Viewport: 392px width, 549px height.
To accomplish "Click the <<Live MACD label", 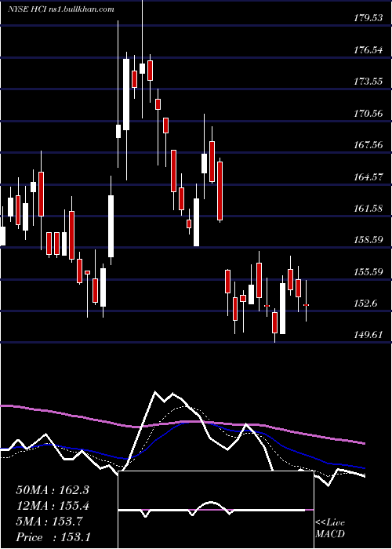I will pyautogui.click(x=330, y=529).
